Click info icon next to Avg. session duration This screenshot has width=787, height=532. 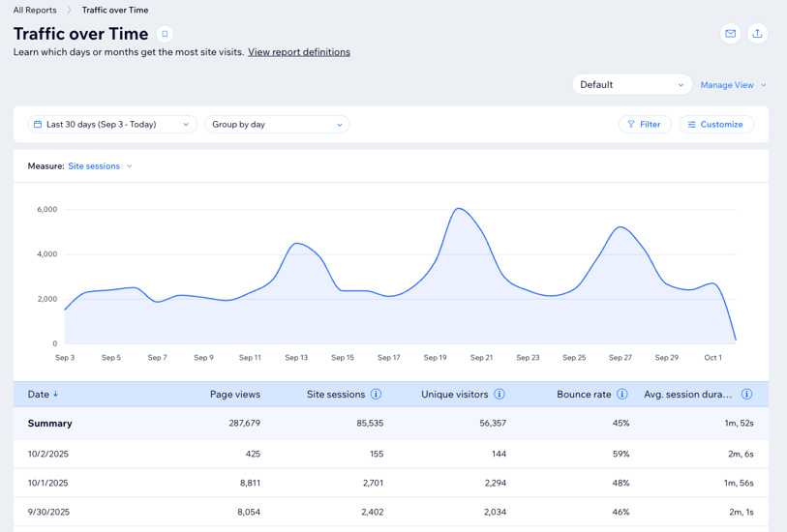746,395
